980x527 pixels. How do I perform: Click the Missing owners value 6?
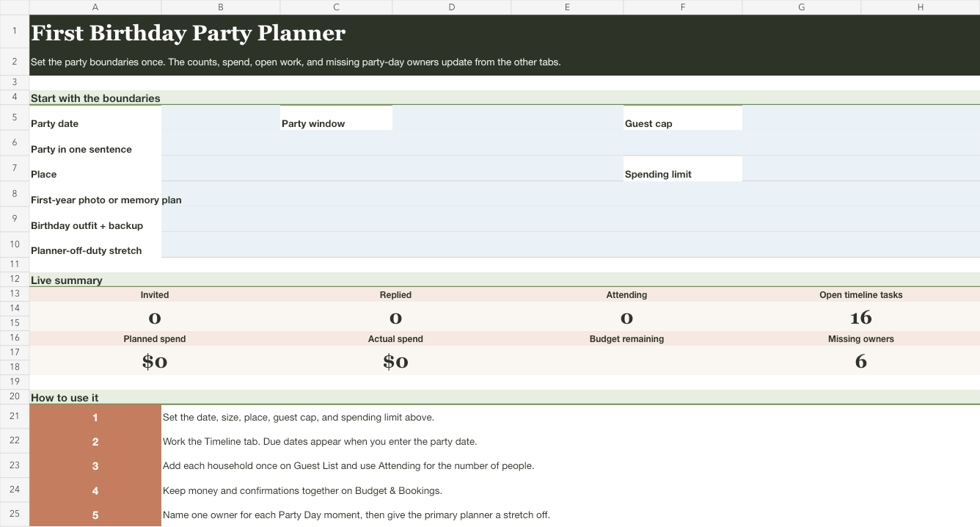(861, 361)
